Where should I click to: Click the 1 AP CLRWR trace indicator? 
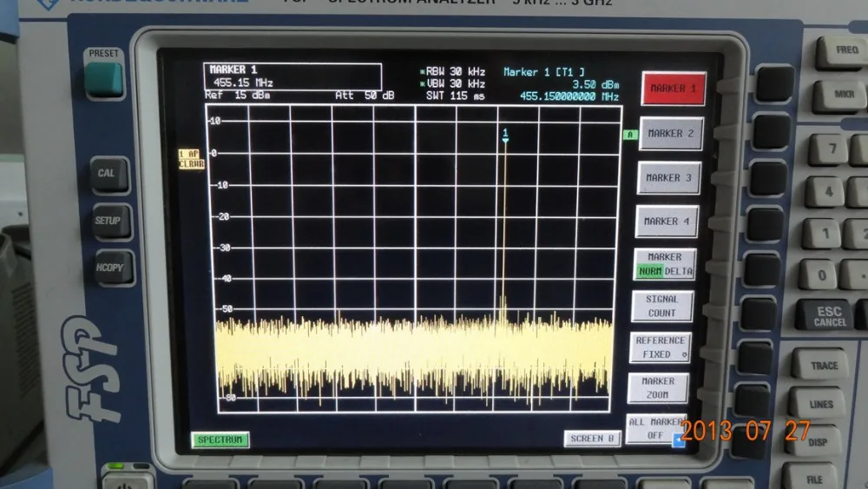pos(191,159)
